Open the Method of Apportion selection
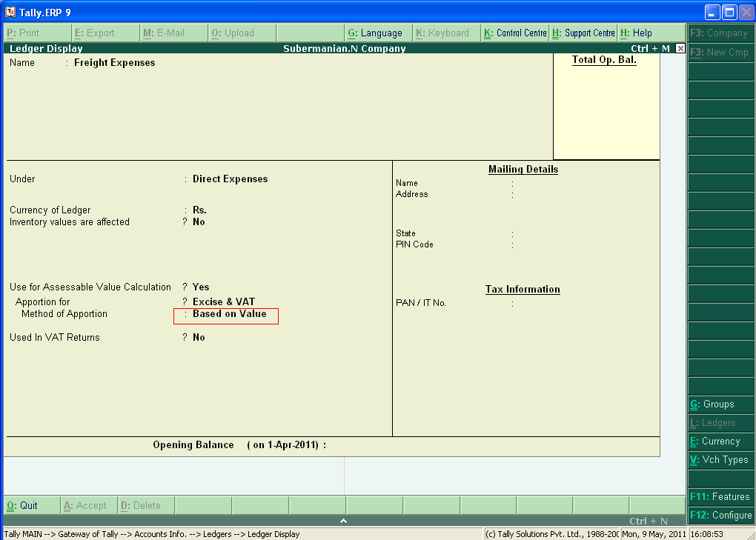This screenshot has height=540, width=756. click(x=225, y=316)
